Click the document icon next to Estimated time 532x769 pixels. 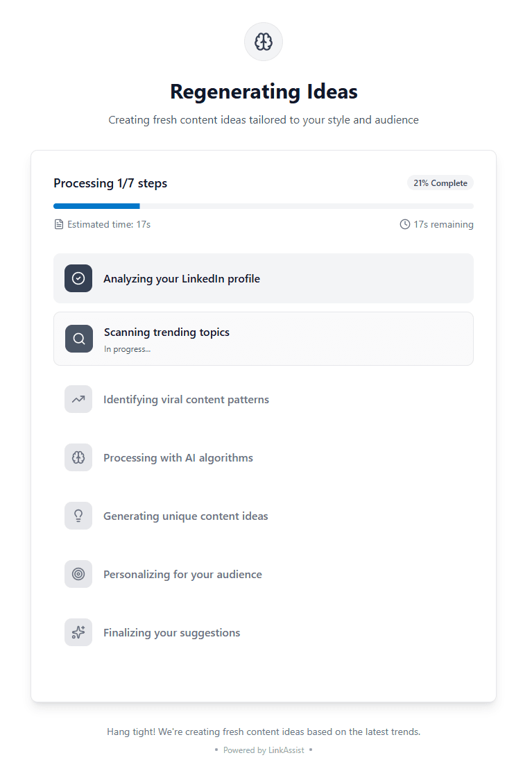[59, 224]
